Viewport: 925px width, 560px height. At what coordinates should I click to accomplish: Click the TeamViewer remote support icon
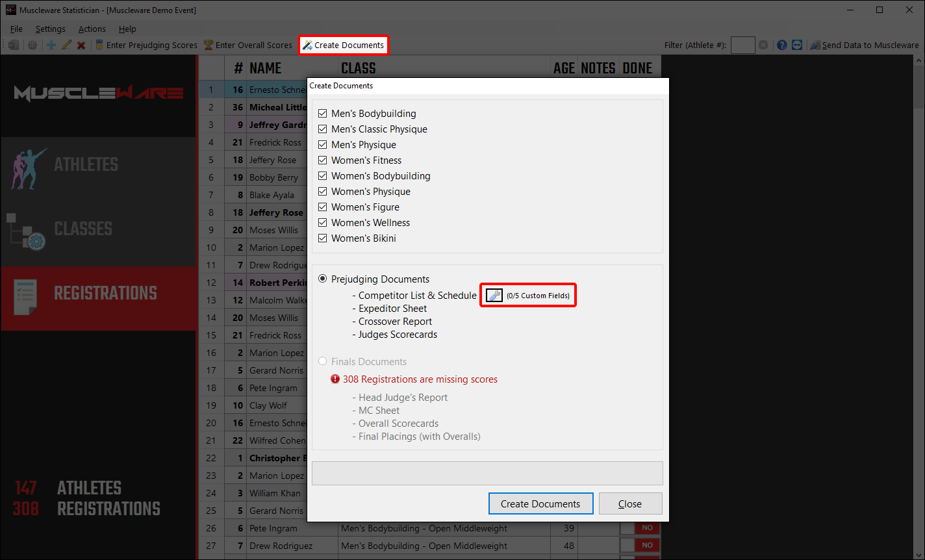click(797, 45)
